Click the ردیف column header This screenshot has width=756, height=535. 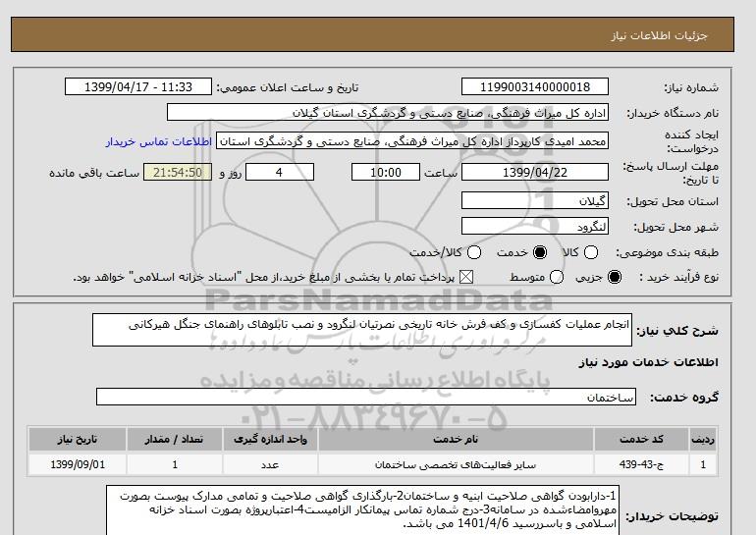[x=703, y=439]
